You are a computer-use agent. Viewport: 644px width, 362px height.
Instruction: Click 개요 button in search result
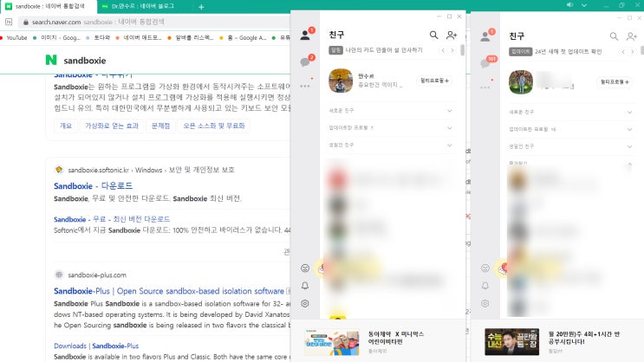[x=66, y=126]
